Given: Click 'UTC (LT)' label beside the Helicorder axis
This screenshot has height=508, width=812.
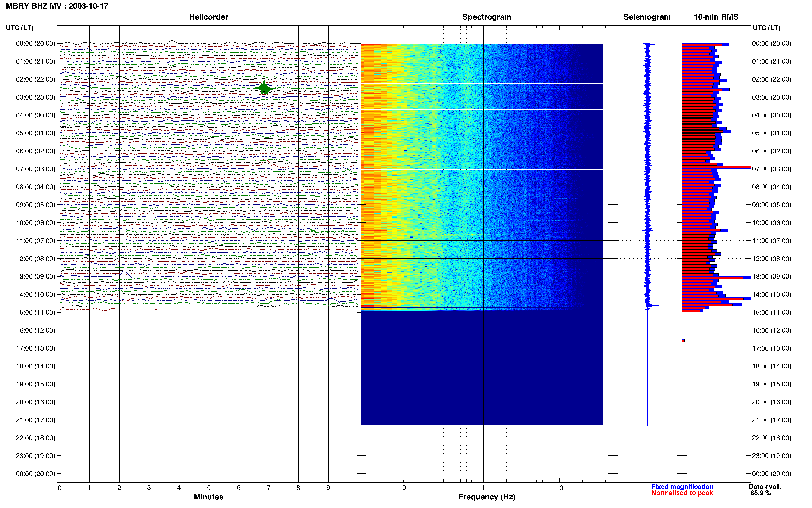Looking at the screenshot, I should 19,28.
